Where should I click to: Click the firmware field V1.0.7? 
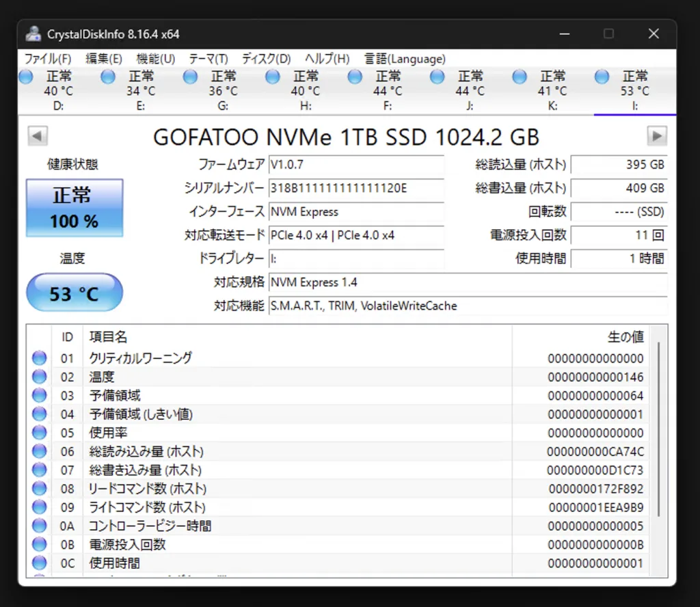(356, 165)
